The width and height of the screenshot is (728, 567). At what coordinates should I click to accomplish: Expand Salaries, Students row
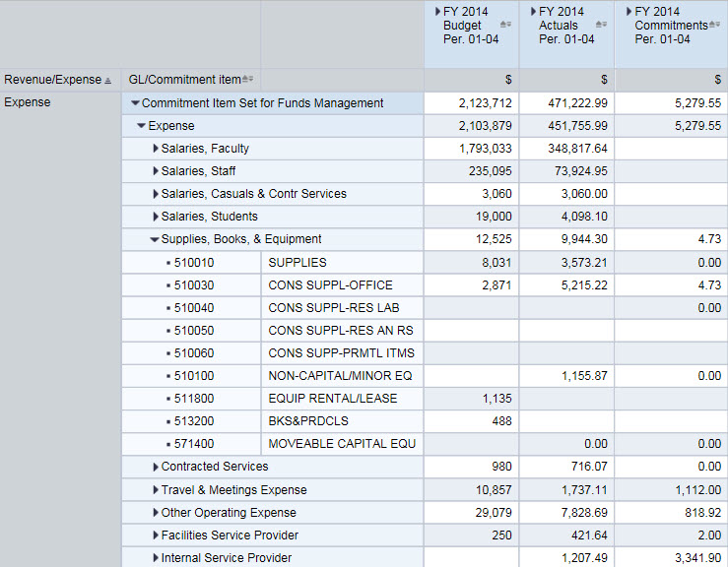(x=156, y=217)
